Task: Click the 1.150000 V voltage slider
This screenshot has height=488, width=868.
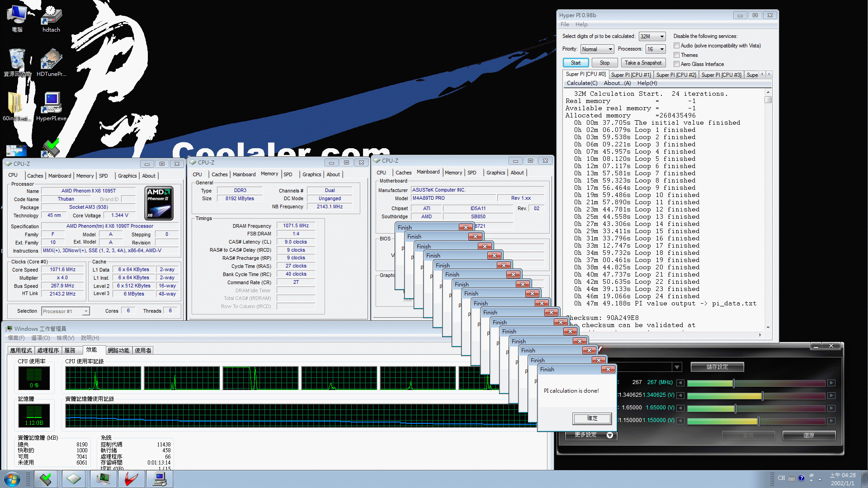Action: [x=756, y=421]
